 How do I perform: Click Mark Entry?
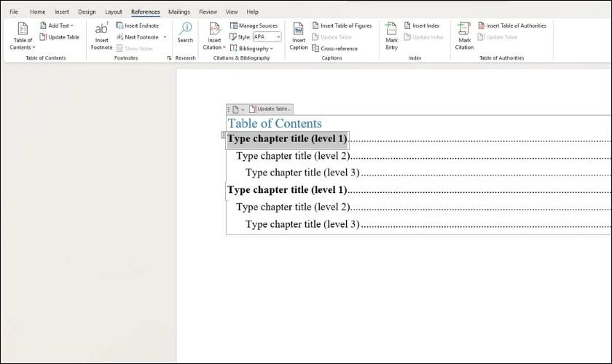[391, 36]
